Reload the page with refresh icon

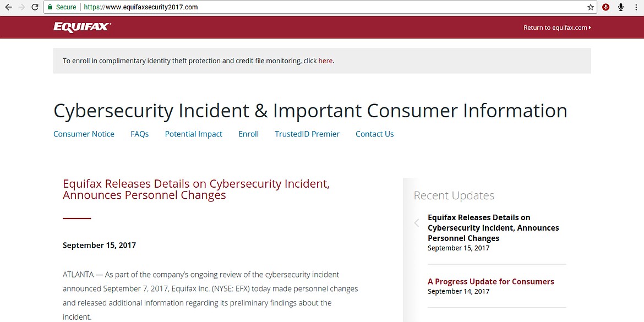click(x=35, y=7)
